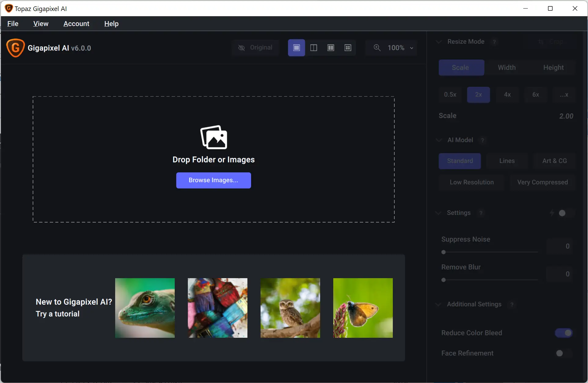Enable Face Refinement switch
This screenshot has height=383, width=588.
pyautogui.click(x=564, y=353)
